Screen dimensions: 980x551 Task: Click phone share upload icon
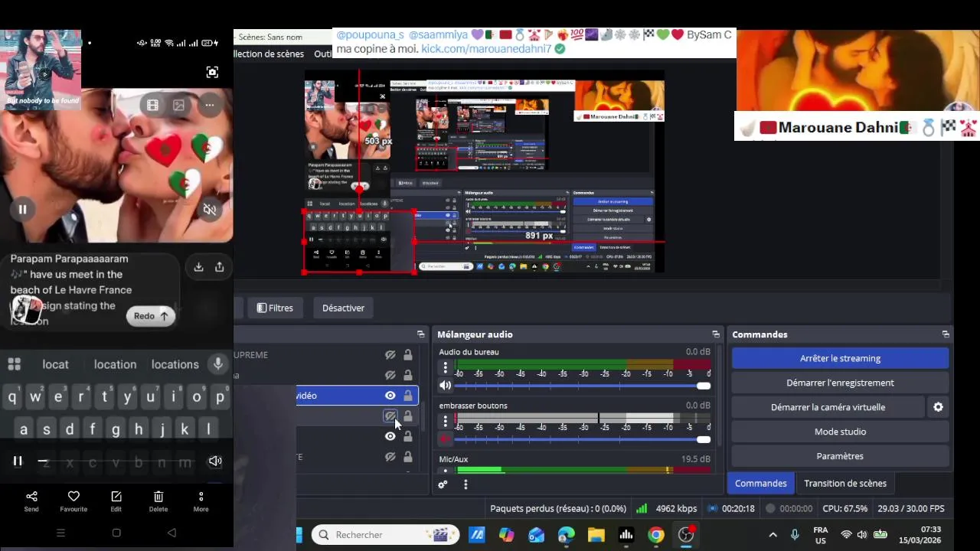[220, 266]
